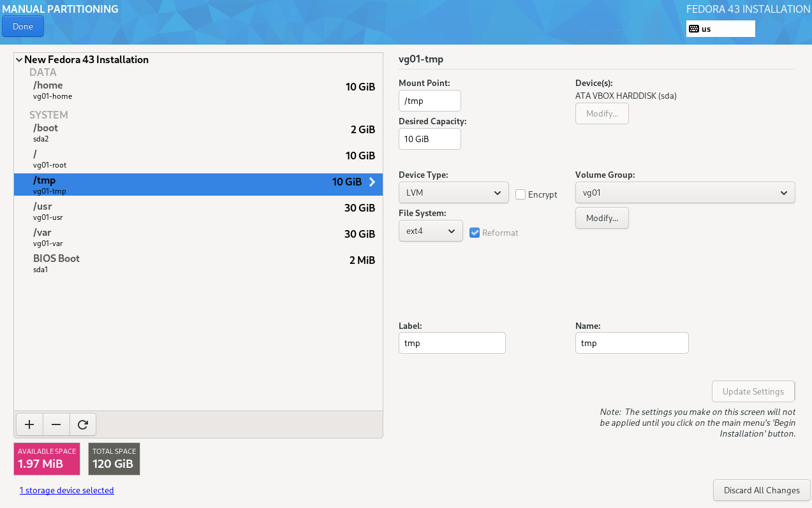Click Modify button under Volume Group

click(x=602, y=218)
